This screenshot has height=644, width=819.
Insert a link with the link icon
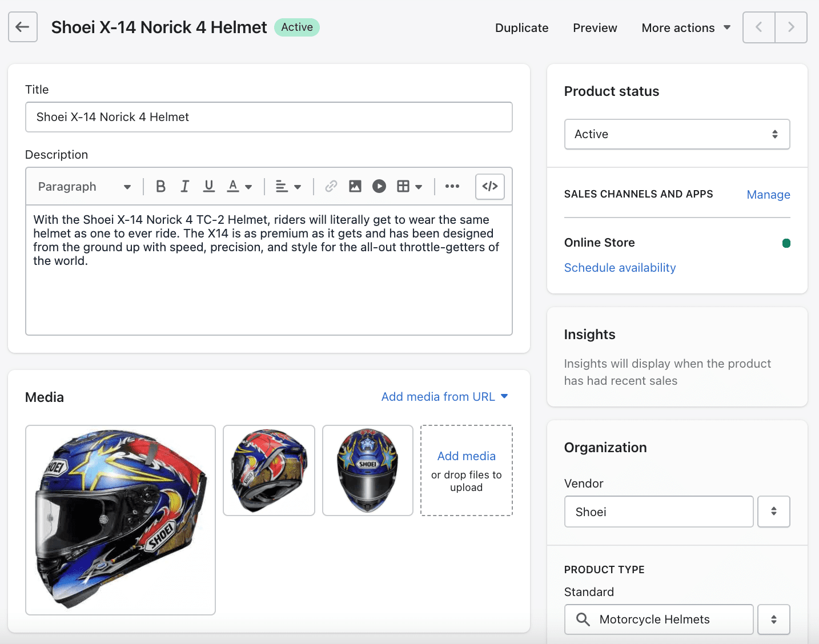pyautogui.click(x=331, y=186)
